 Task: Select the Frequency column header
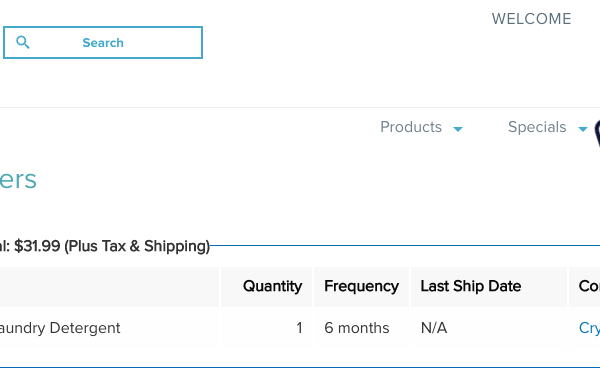361,286
